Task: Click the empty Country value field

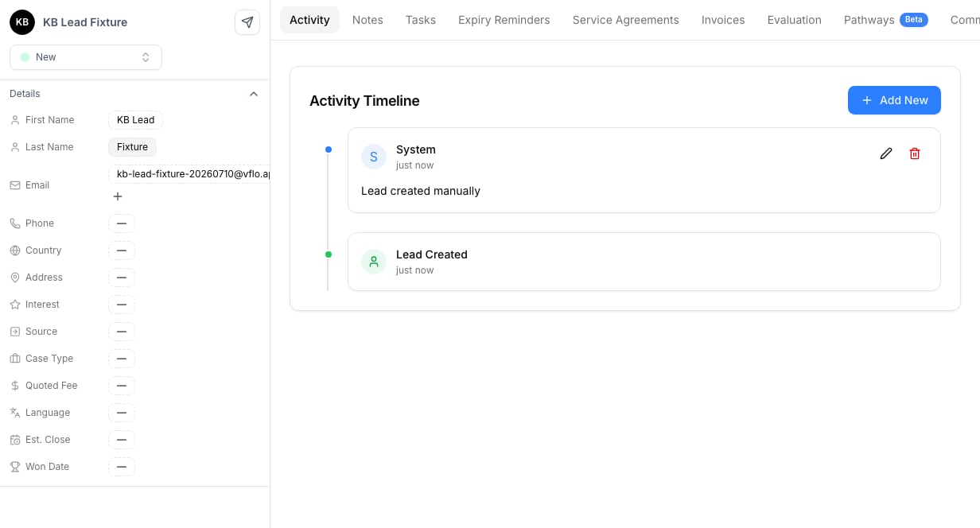Action: 122,250
